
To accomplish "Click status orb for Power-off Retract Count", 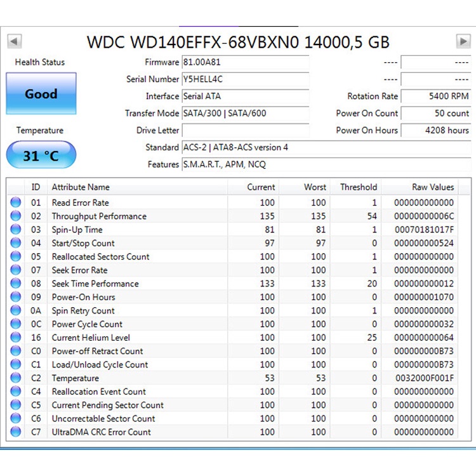I will click(16, 350).
